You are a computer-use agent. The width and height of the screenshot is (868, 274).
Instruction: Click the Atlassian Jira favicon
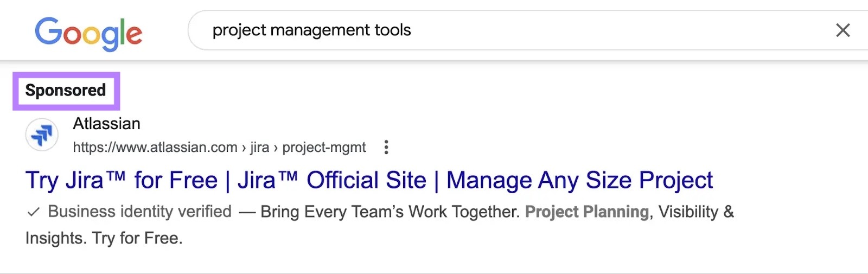[42, 135]
